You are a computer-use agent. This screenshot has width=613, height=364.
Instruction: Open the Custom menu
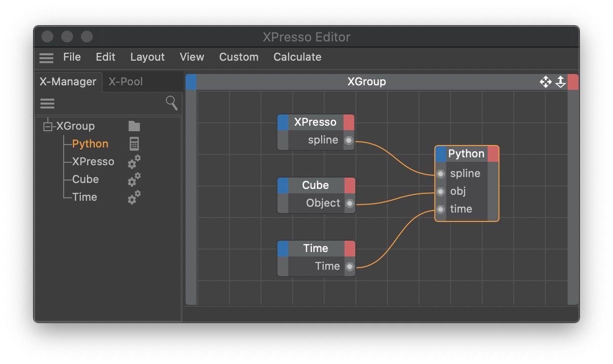[239, 57]
